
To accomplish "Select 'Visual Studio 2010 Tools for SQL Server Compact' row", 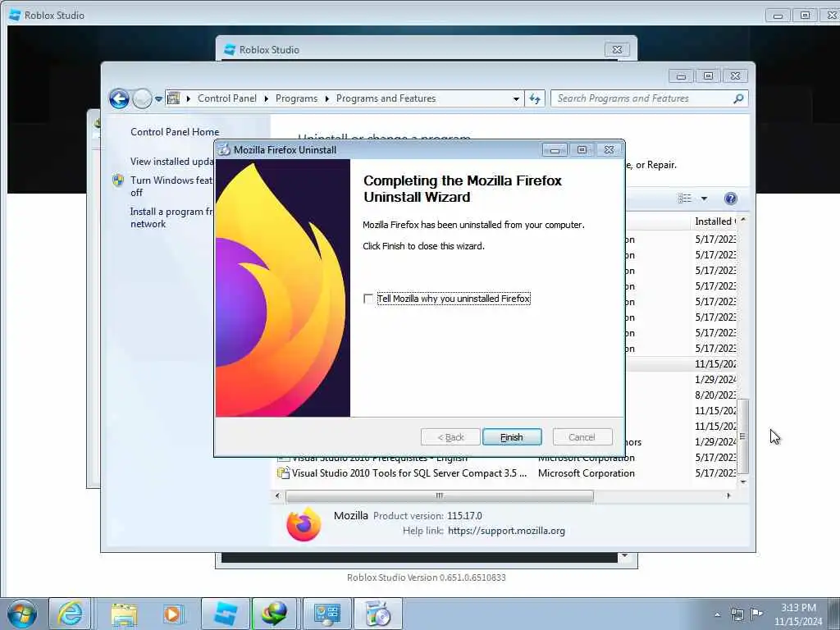I will (x=505, y=473).
